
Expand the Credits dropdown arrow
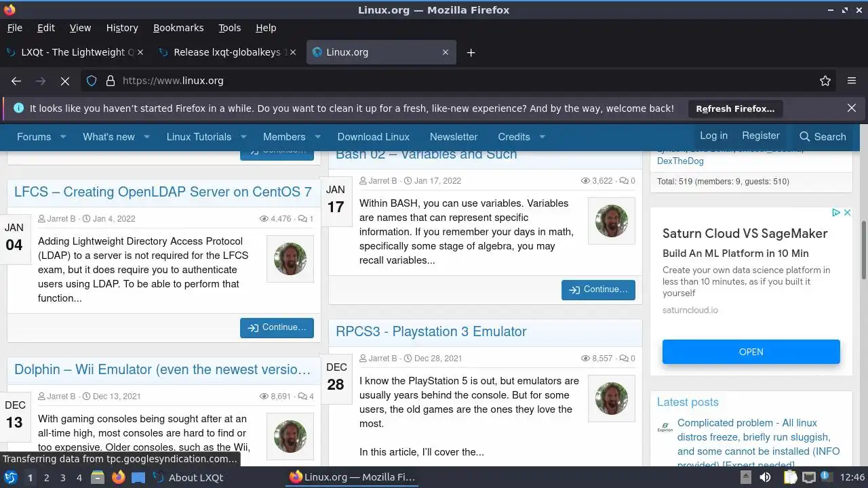pyautogui.click(x=542, y=137)
